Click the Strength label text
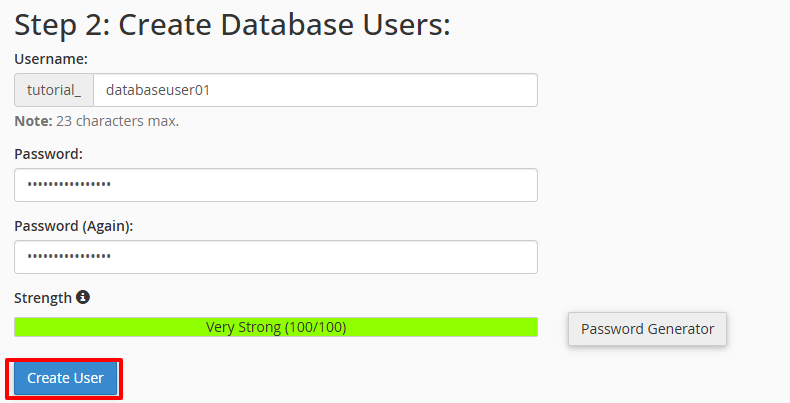 tap(43, 298)
